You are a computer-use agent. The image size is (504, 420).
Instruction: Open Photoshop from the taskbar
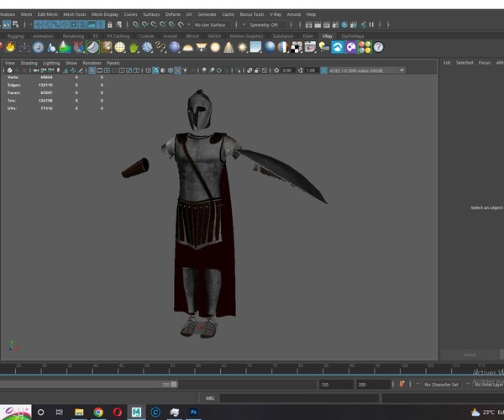pos(194,412)
